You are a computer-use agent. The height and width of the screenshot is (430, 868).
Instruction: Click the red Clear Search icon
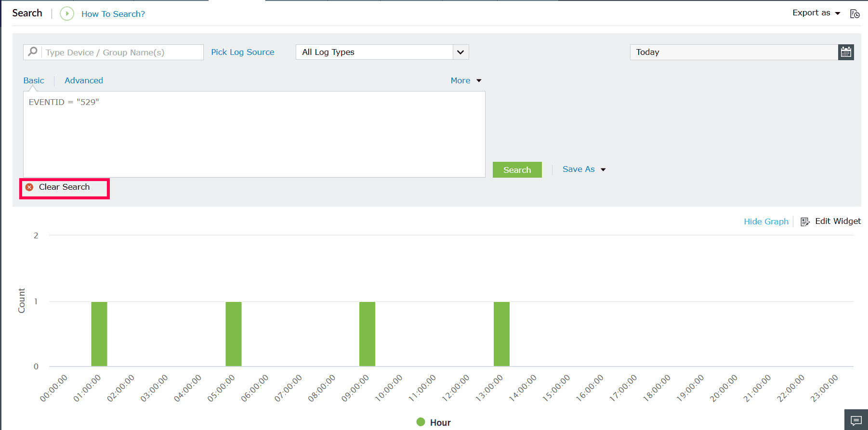tap(29, 187)
